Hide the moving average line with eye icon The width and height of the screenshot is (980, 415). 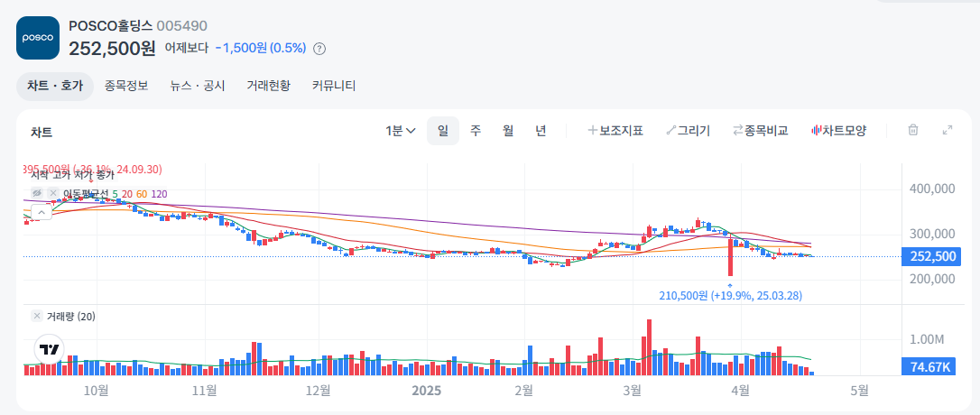(37, 194)
